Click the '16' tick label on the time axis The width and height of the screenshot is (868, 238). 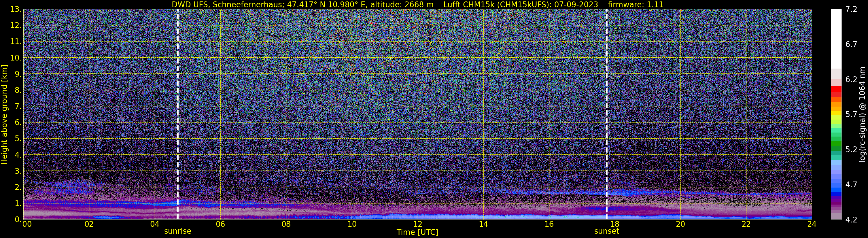[549, 224]
